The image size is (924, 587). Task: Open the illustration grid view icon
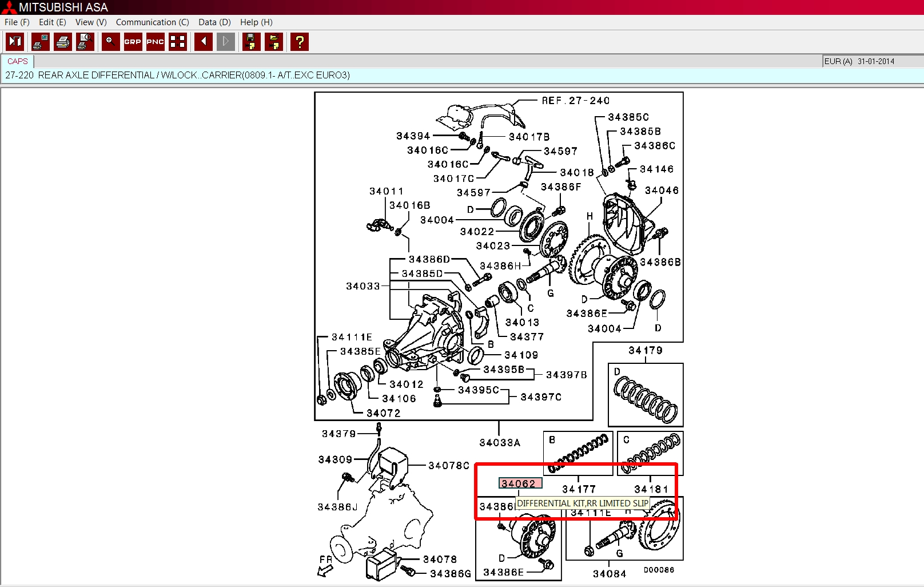(178, 42)
